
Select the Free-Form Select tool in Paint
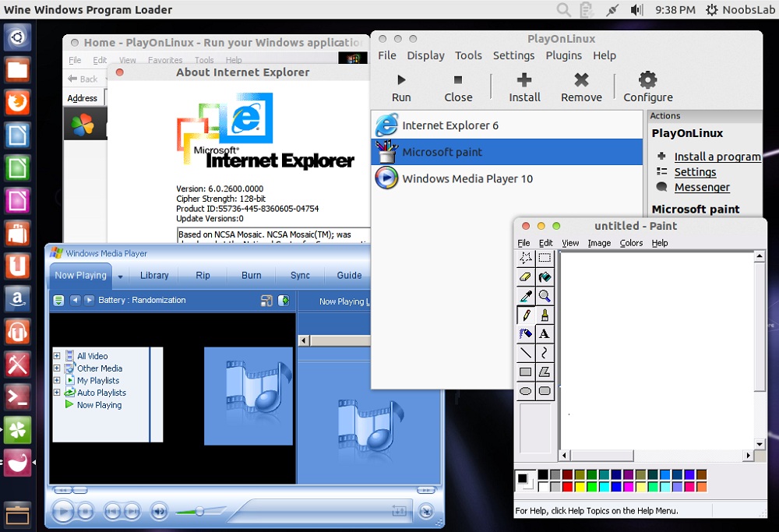(x=526, y=258)
